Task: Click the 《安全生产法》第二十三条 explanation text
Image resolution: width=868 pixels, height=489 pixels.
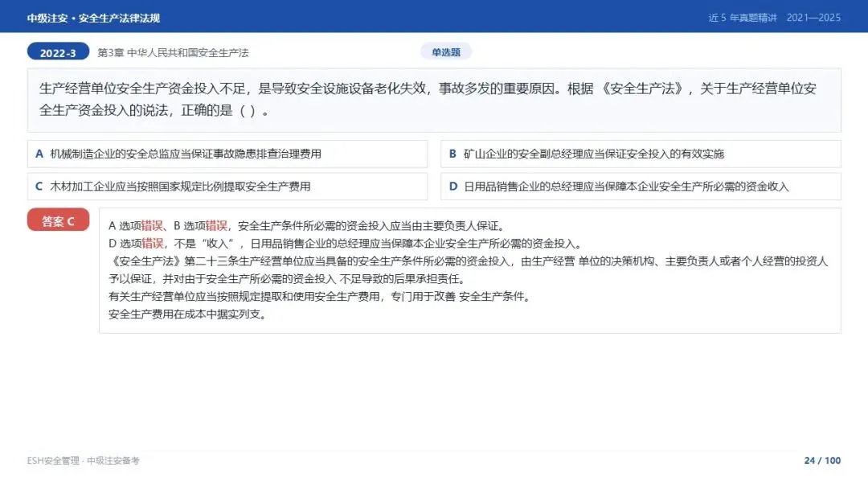Action: click(x=469, y=269)
